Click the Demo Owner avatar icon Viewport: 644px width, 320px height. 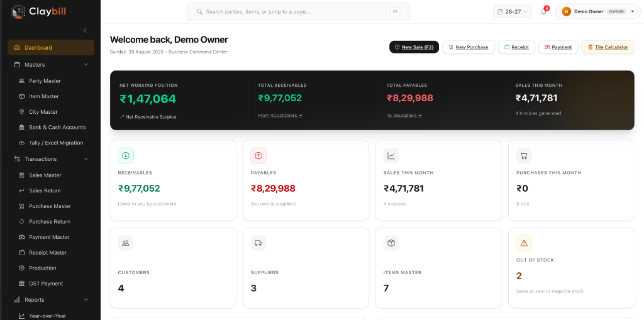coord(567,11)
